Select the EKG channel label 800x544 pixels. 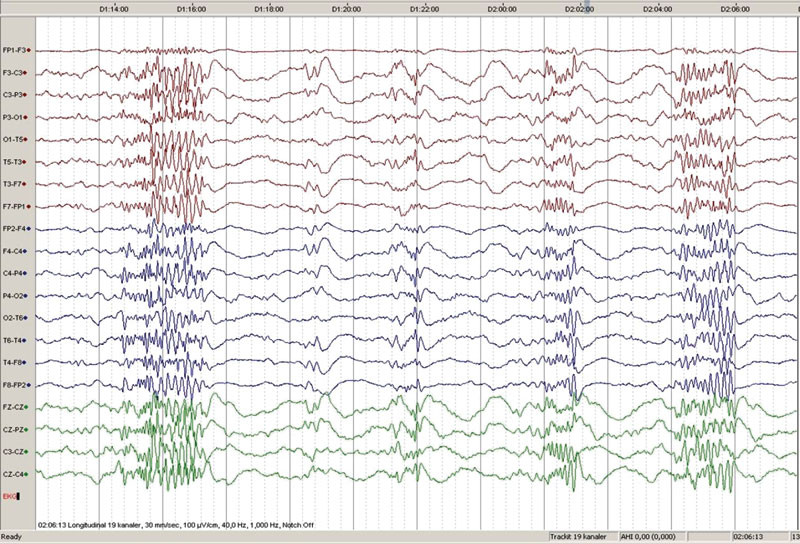point(10,496)
